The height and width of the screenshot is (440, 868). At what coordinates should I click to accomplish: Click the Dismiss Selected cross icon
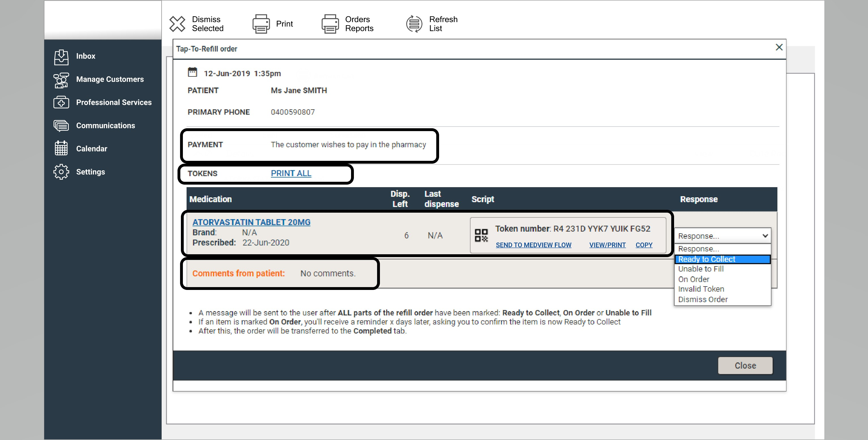(177, 24)
